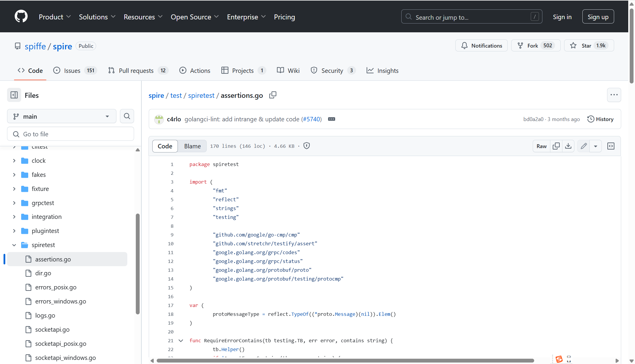Image resolution: width=635 pixels, height=364 pixels.
Task: Collapse the spiretest folder
Action: pyautogui.click(x=14, y=245)
